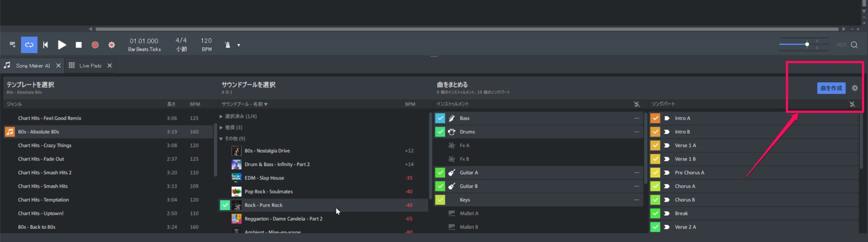The height and width of the screenshot is (242, 868).
Task: Open song creation settings gear
Action: pyautogui.click(x=855, y=88)
